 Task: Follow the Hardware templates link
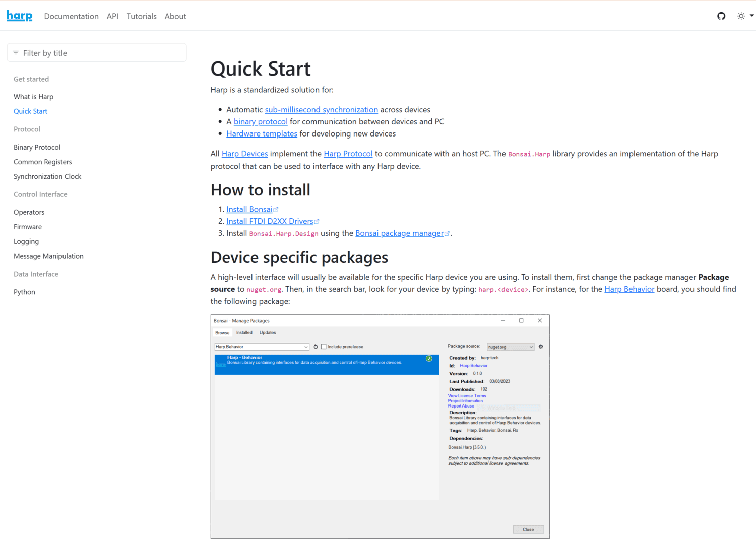262,134
